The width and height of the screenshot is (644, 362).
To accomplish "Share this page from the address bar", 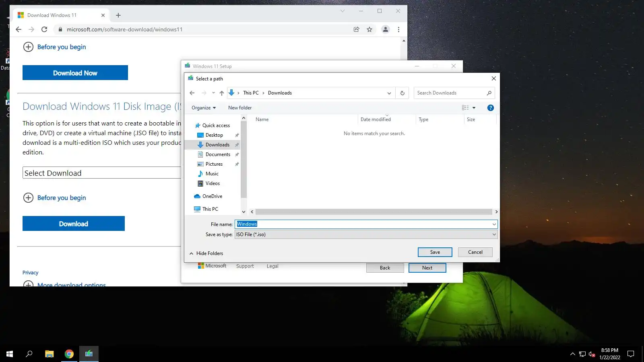I will pos(356,29).
